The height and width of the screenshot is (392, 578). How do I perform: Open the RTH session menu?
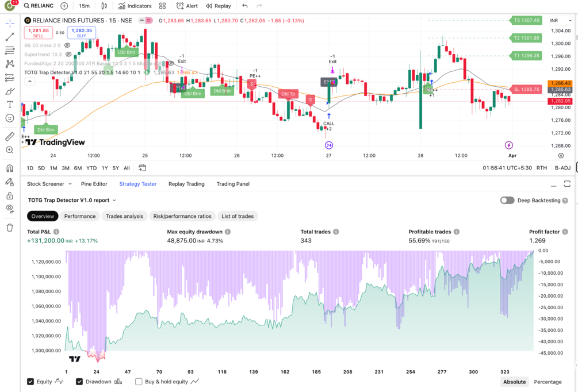click(542, 168)
